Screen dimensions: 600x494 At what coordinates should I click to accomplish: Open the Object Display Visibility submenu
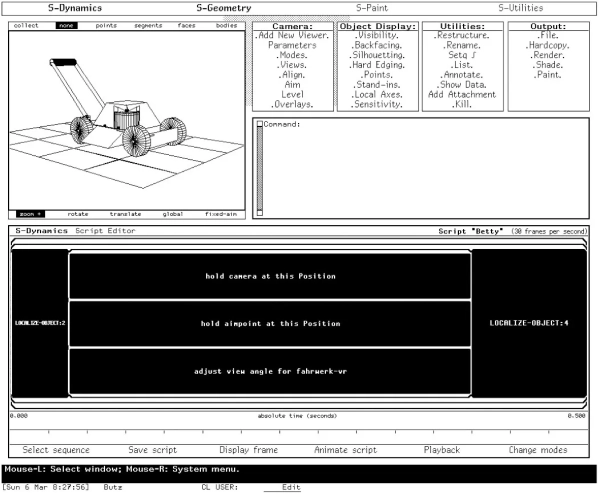(x=377, y=35)
